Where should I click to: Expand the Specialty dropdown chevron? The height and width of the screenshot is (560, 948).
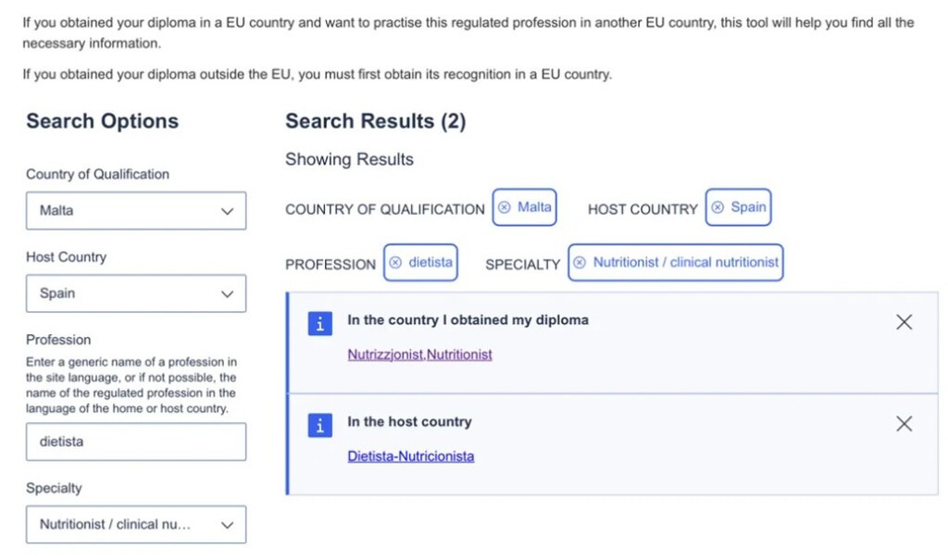tap(228, 525)
